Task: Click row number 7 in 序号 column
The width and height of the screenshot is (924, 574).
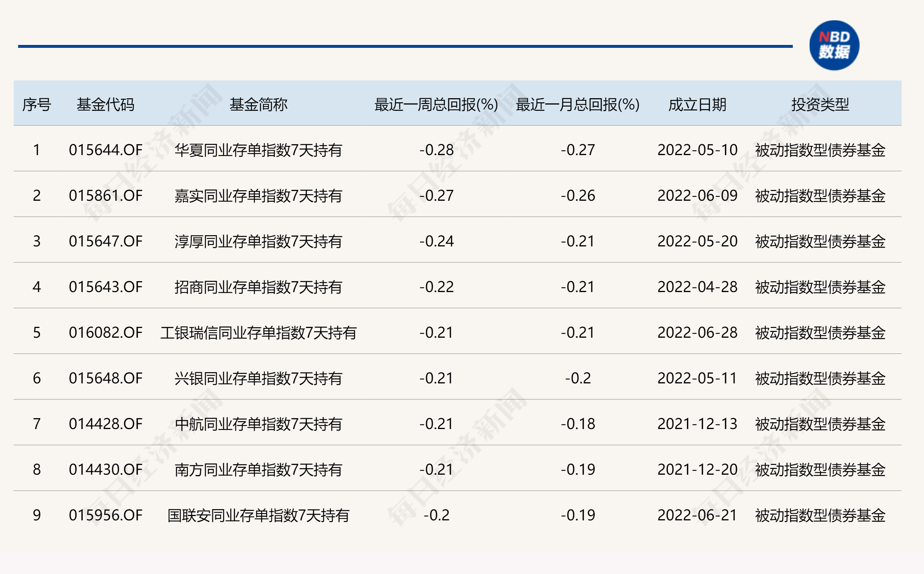Action: click(37, 424)
